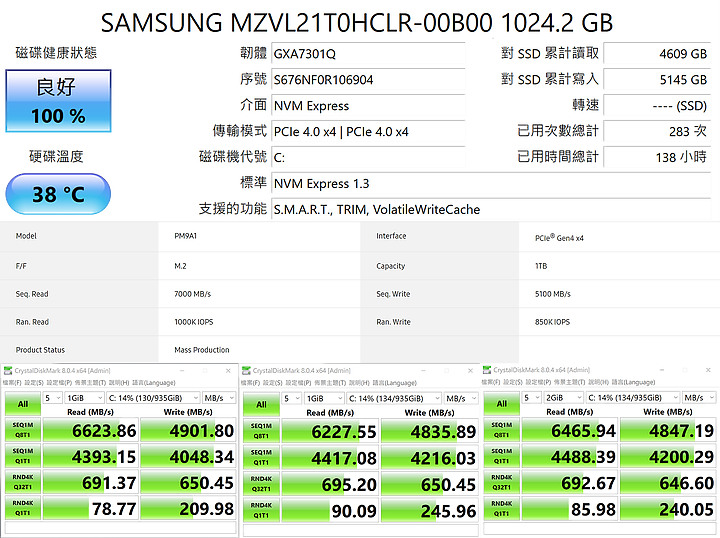Screen dimensions: 720x538
Task: Click transfer mode field PCIe 4.0 x4
Action: (x=368, y=132)
